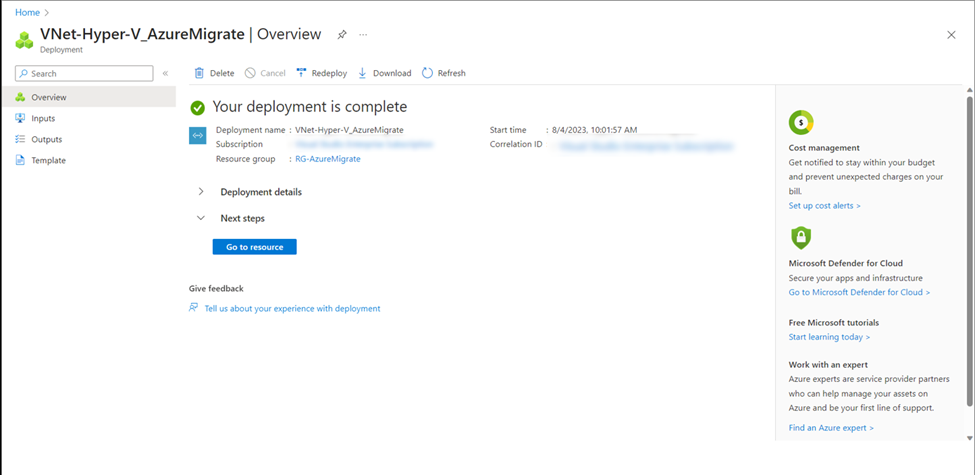Collapse the sidebar with double chevron
The height and width of the screenshot is (475, 975).
coord(165,73)
